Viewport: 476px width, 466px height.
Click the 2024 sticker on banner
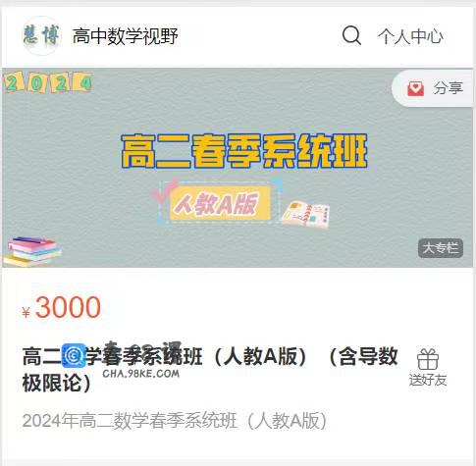tap(48, 82)
